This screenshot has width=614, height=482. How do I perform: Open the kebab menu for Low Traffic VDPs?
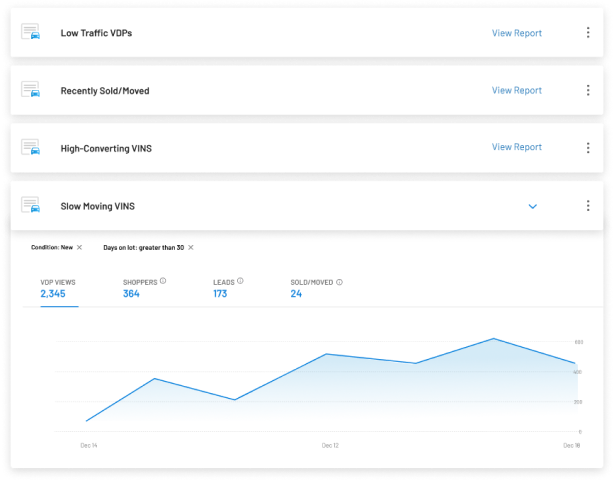coord(587,33)
